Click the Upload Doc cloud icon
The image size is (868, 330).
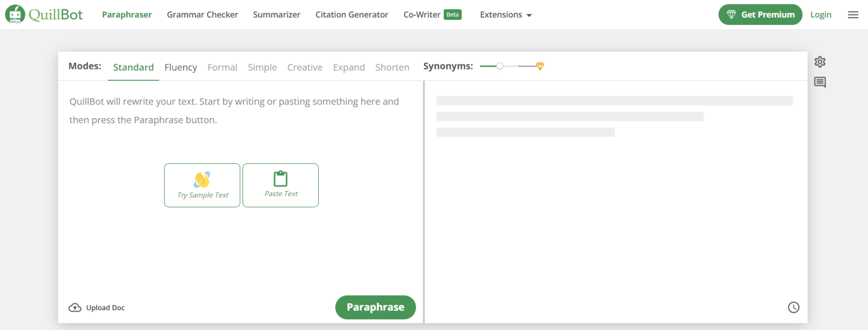click(75, 308)
